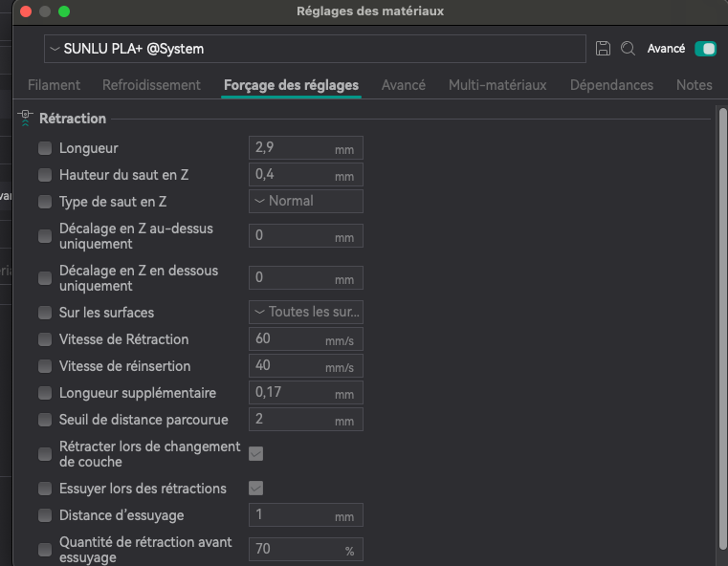Expand the Sur les surfaces dropdown
Screen dimensions: 728x566
tap(305, 313)
